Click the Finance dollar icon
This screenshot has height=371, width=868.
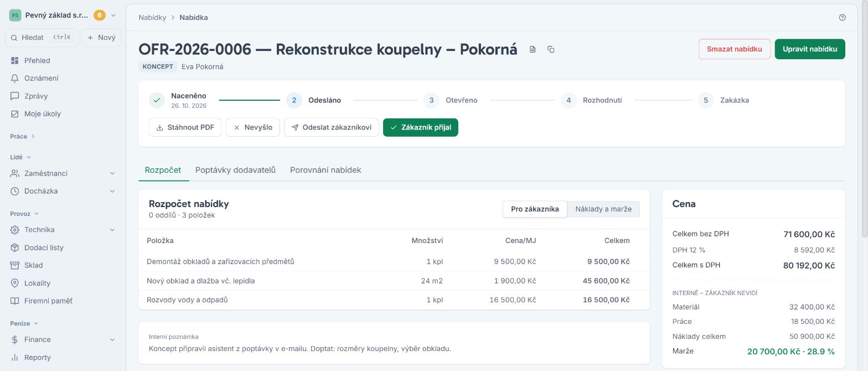[x=15, y=339]
